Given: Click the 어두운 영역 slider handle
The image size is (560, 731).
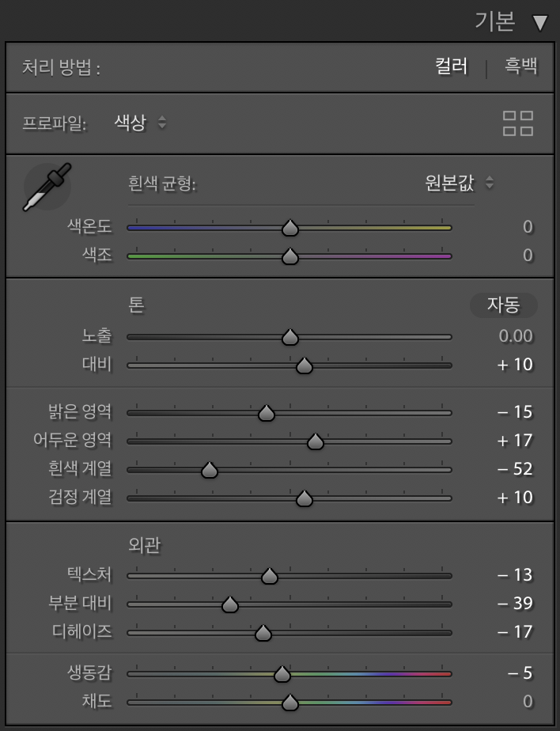Looking at the screenshot, I should click(x=316, y=441).
